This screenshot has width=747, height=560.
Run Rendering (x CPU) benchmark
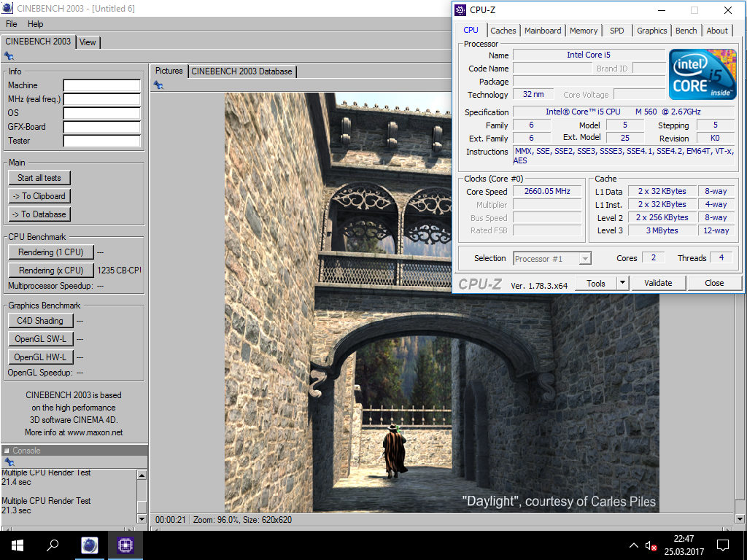(x=50, y=271)
